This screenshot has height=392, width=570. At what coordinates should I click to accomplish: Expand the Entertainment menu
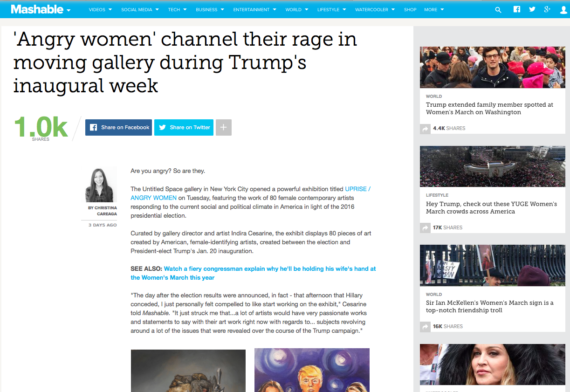[254, 9]
